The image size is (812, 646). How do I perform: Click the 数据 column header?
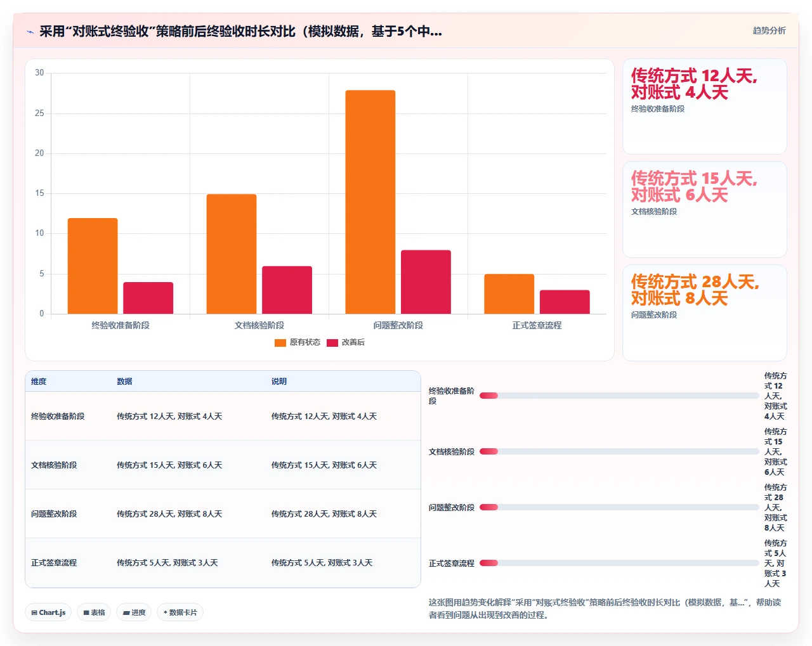point(124,382)
